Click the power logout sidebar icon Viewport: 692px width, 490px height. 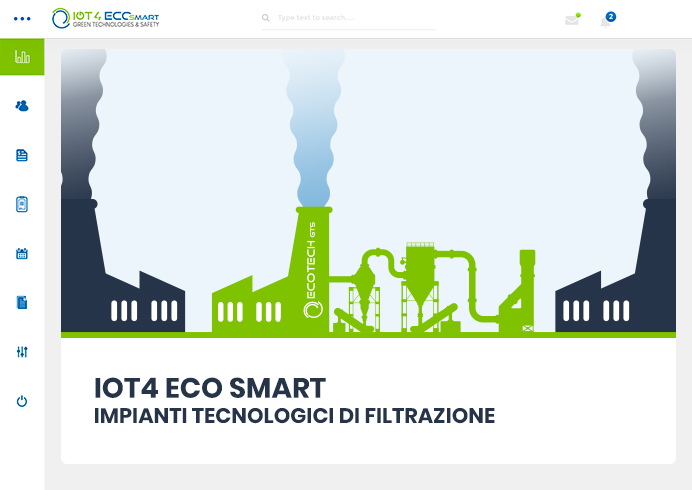pos(22,401)
